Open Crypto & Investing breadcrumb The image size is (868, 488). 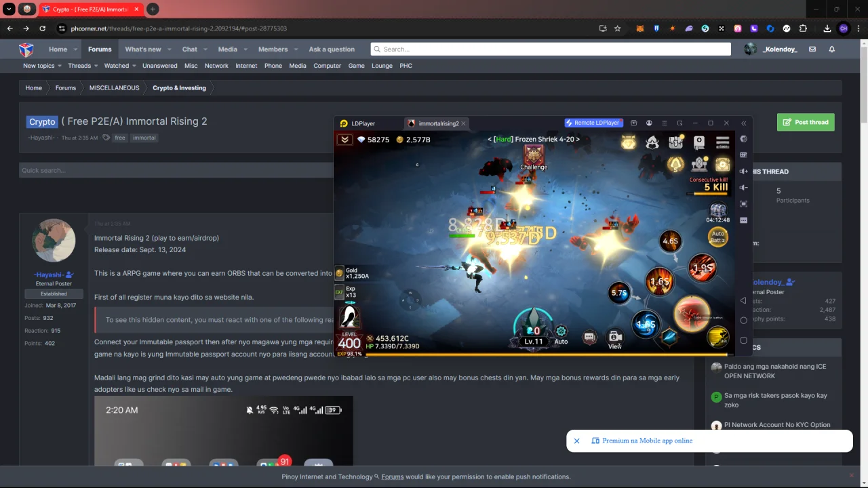[x=179, y=88]
